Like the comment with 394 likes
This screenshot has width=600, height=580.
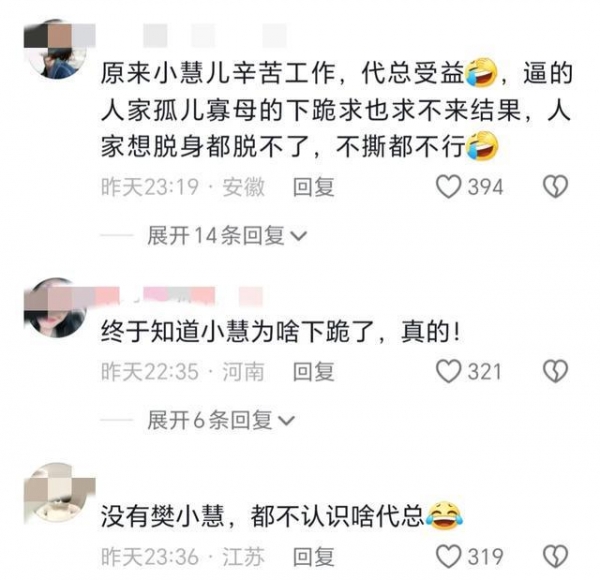(448, 187)
